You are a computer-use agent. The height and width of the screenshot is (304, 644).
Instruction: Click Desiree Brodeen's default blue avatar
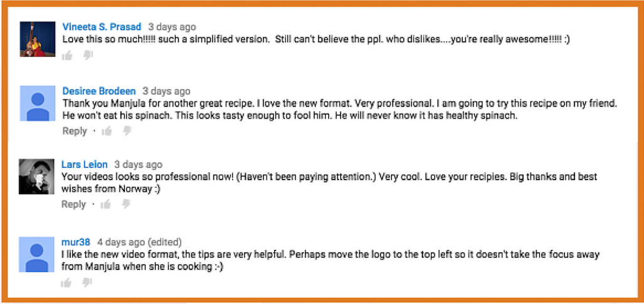(x=38, y=104)
